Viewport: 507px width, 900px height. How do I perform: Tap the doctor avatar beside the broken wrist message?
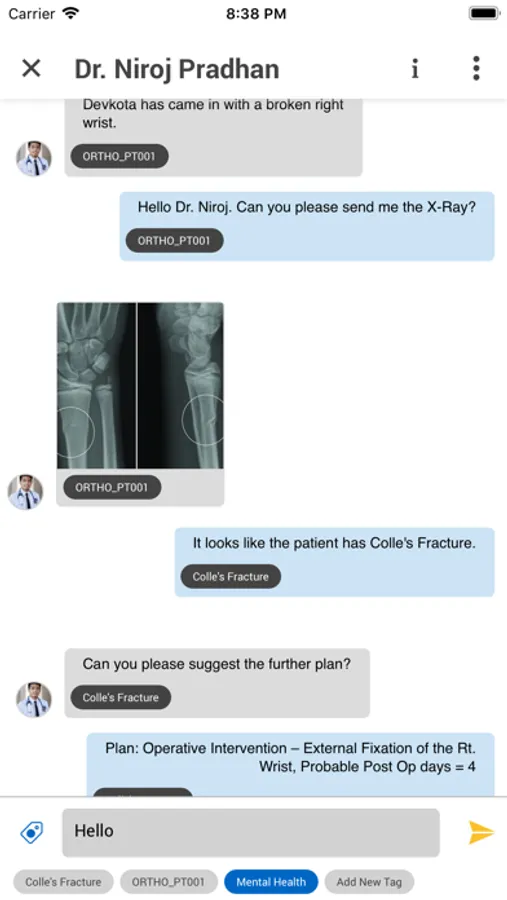click(x=34, y=158)
